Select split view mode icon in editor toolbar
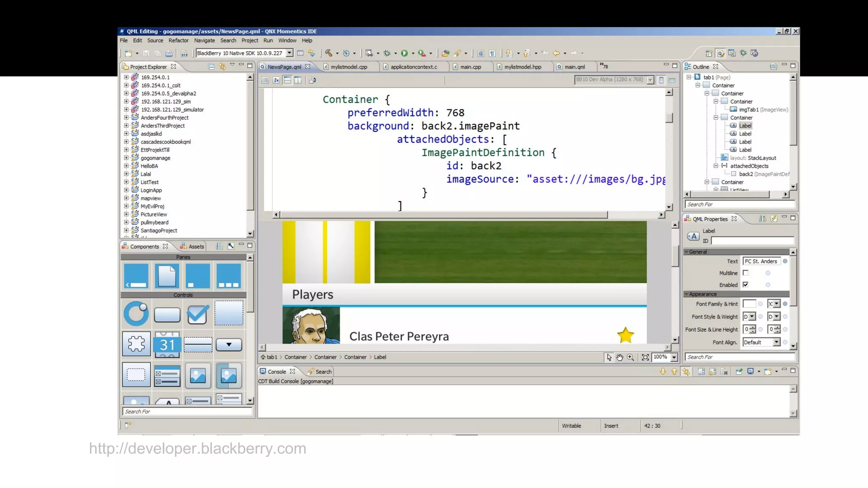The height and width of the screenshot is (488, 868). pos(287,80)
